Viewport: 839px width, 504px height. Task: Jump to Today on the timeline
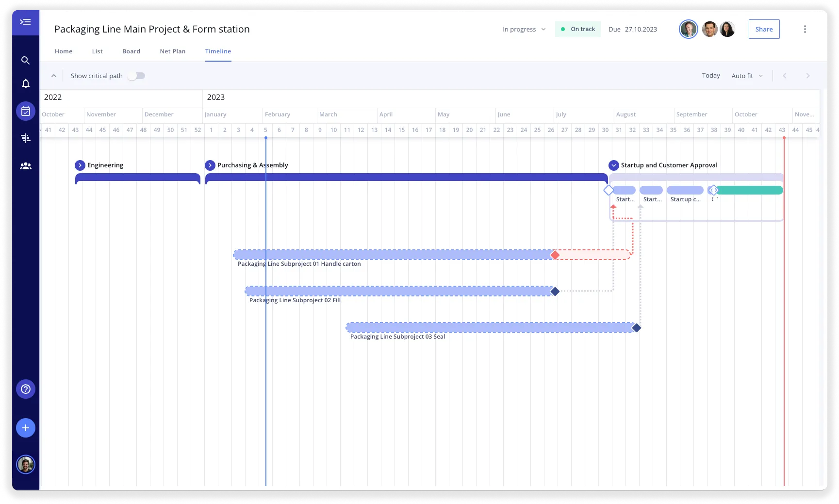coord(710,76)
